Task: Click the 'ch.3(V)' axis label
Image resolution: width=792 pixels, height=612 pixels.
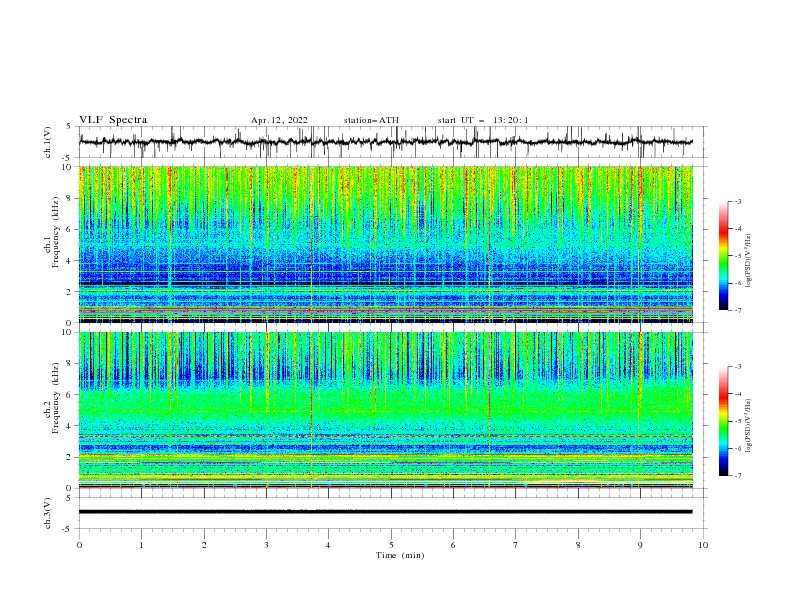Action: pos(48,513)
